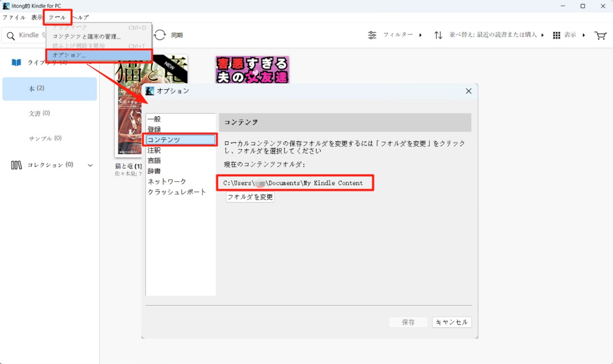Image resolution: width=613 pixels, height=364 pixels.
Task: Open the ヘルプ menu
Action: [x=80, y=17]
